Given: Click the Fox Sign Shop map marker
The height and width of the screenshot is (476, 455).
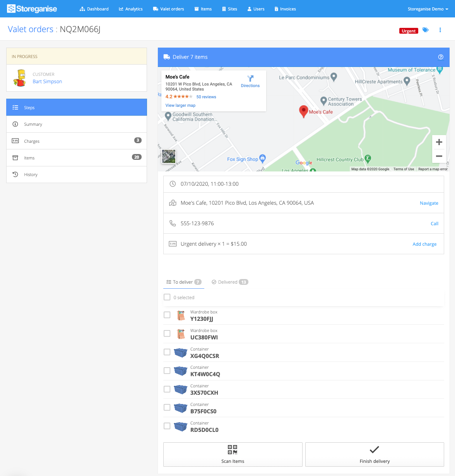Looking at the screenshot, I should (263, 158).
